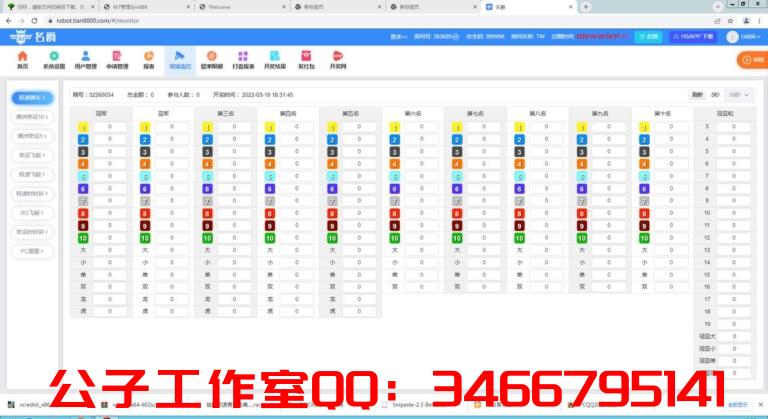Reload the browser page
Screen dimensions: 768x419
coord(34,21)
